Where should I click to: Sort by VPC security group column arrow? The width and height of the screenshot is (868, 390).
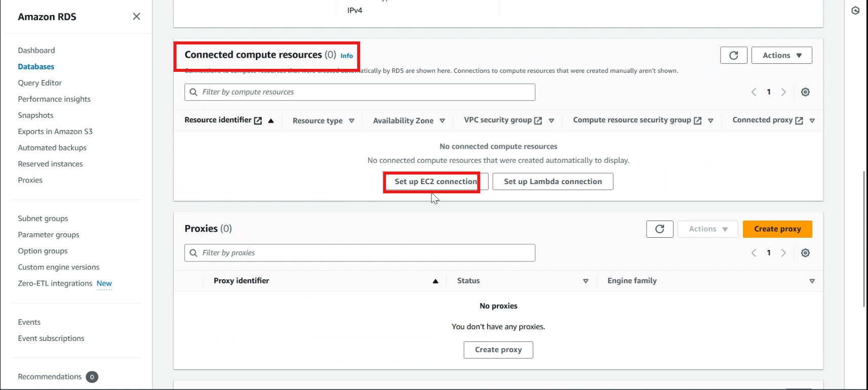551,121
